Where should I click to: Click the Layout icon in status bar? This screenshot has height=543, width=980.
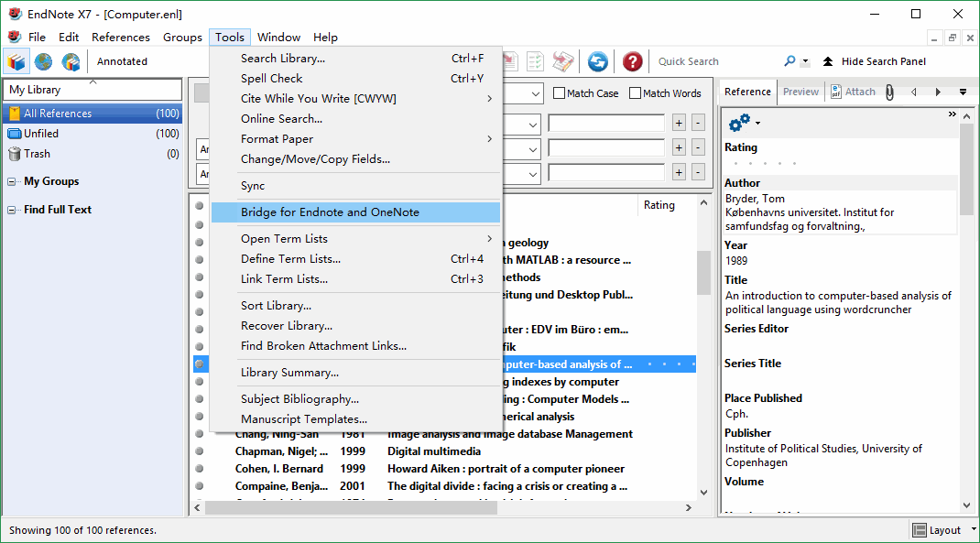tap(920, 530)
